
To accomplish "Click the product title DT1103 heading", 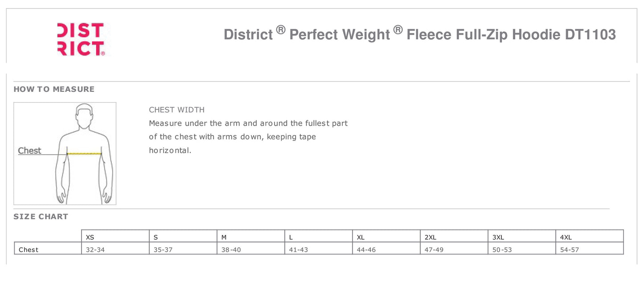I will (419, 34).
